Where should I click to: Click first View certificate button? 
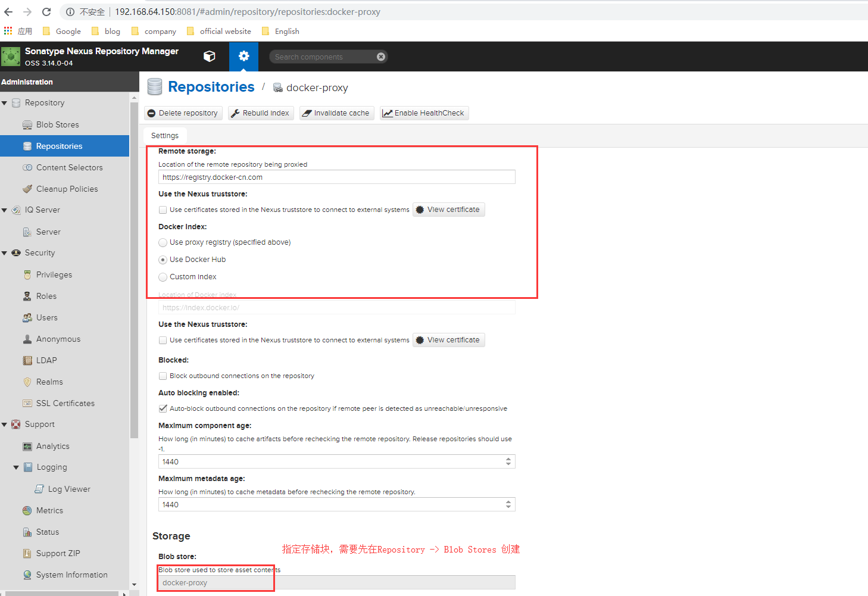[449, 210]
